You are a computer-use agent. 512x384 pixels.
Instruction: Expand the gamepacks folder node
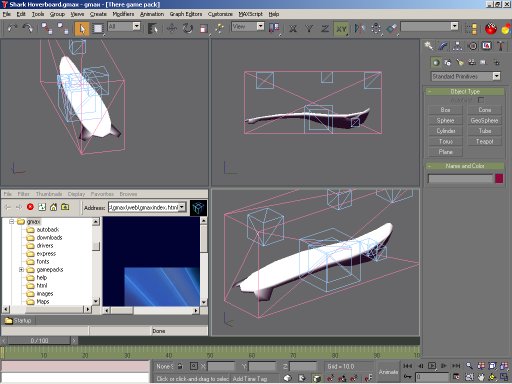(21, 269)
